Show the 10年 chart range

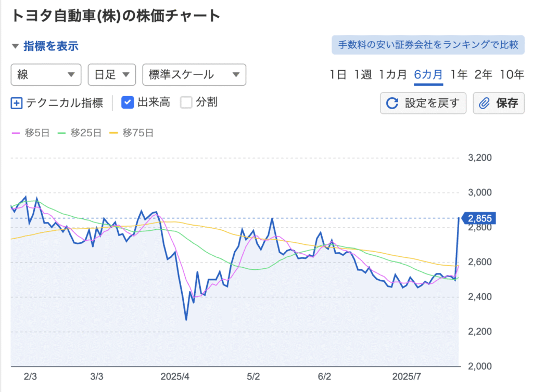point(512,74)
